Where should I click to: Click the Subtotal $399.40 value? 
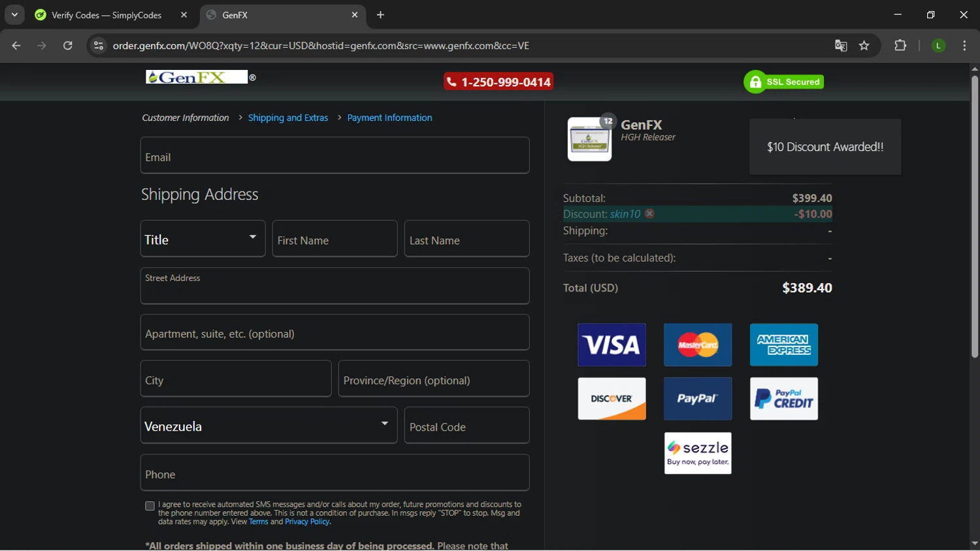(812, 198)
